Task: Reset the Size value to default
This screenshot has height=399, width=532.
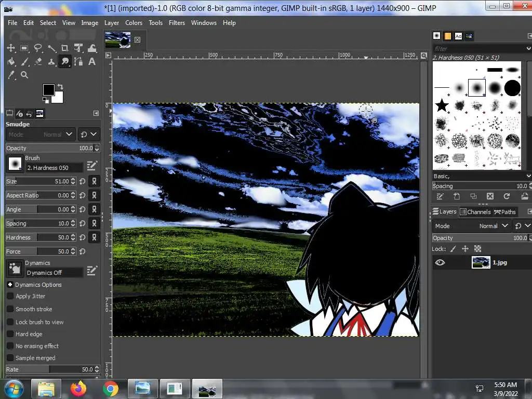Action: pyautogui.click(x=83, y=181)
